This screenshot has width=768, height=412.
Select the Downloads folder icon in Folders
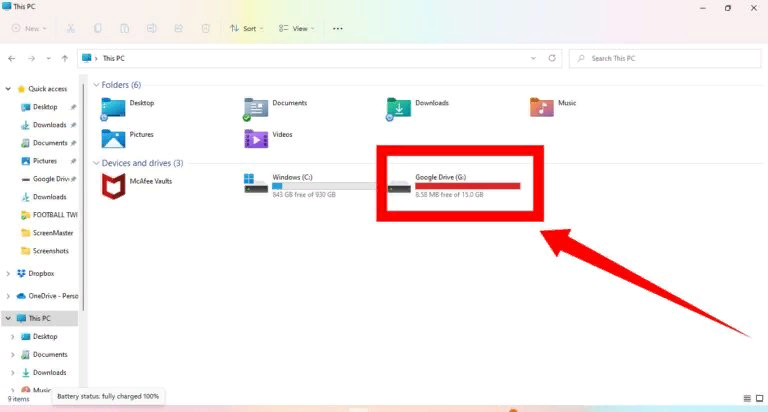(x=399, y=108)
